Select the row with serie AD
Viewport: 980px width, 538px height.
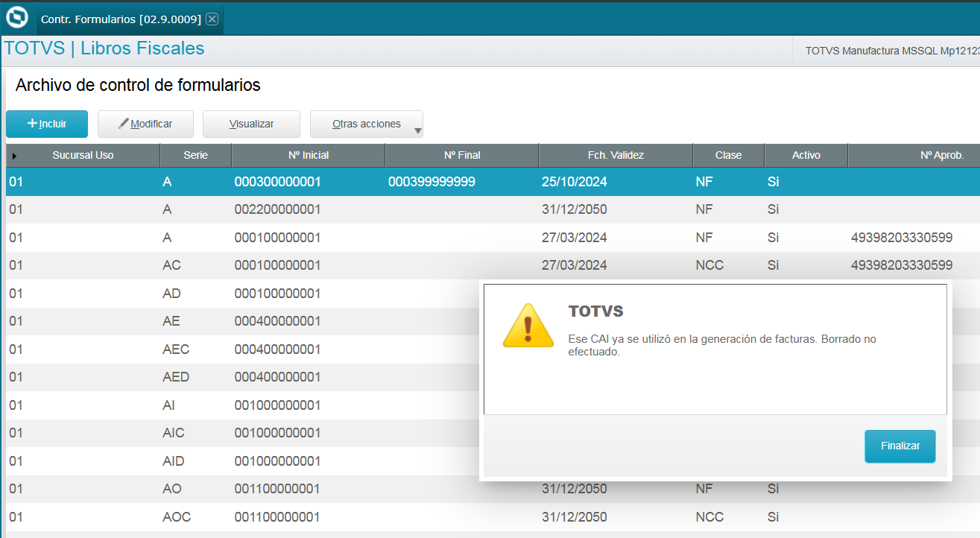coord(242,294)
